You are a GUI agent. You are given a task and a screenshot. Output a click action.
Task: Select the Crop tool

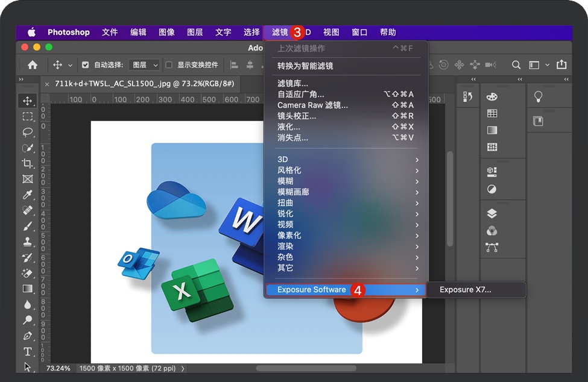point(27,163)
